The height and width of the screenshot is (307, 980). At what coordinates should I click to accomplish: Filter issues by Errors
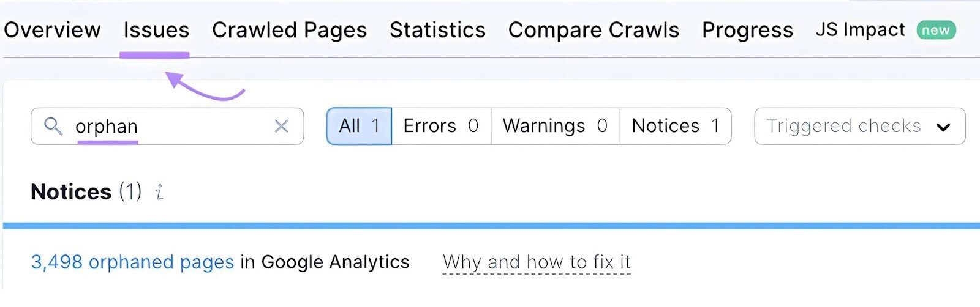[441, 126]
